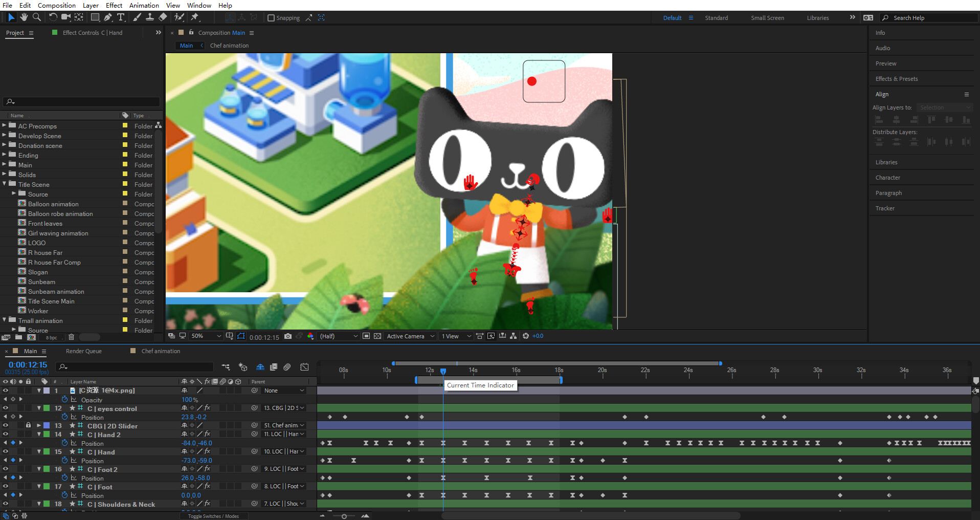Create a new folder in Project panel

pos(18,337)
